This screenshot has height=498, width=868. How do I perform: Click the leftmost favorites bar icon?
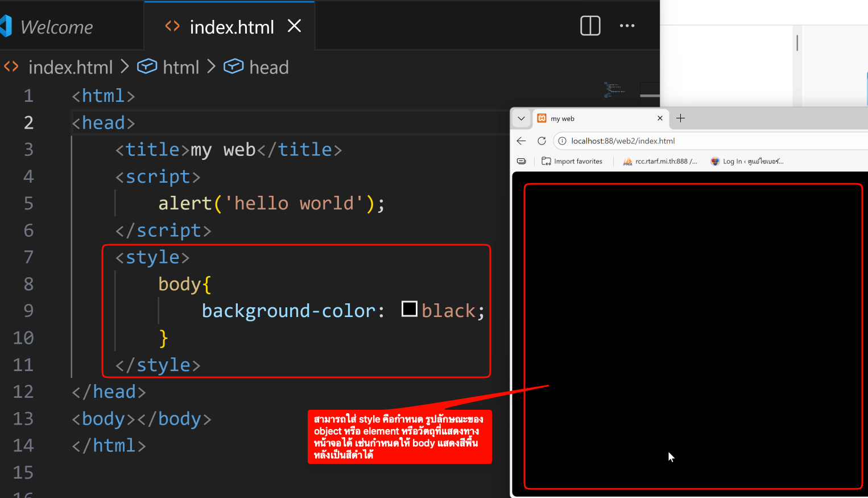521,162
